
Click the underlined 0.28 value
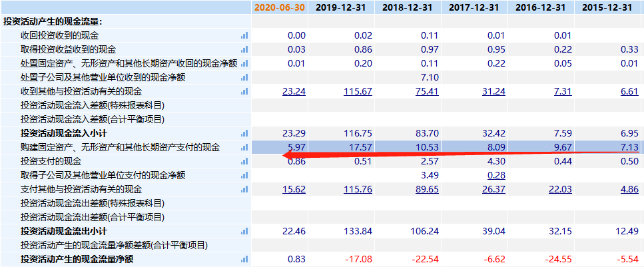[495, 175]
